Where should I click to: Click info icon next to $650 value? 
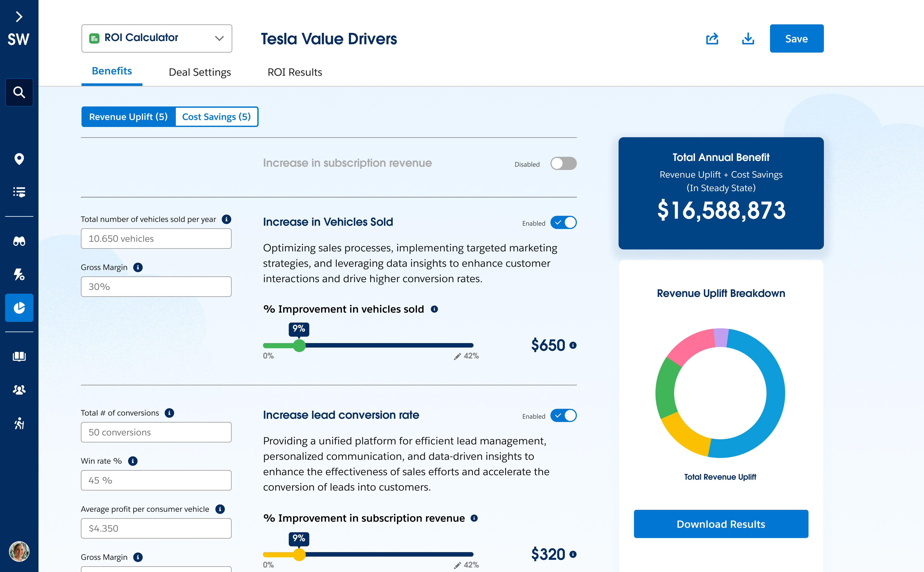pos(573,345)
